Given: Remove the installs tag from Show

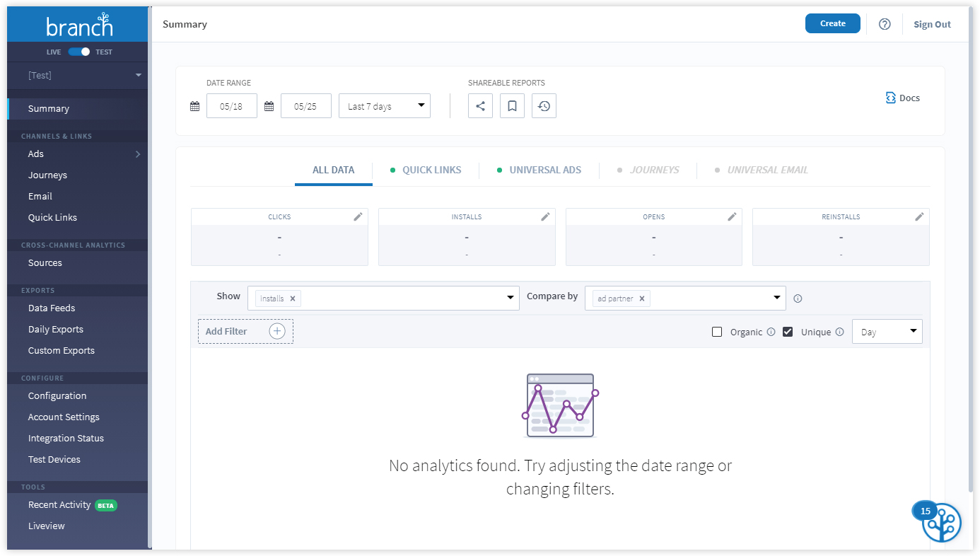Looking at the screenshot, I should [x=293, y=299].
